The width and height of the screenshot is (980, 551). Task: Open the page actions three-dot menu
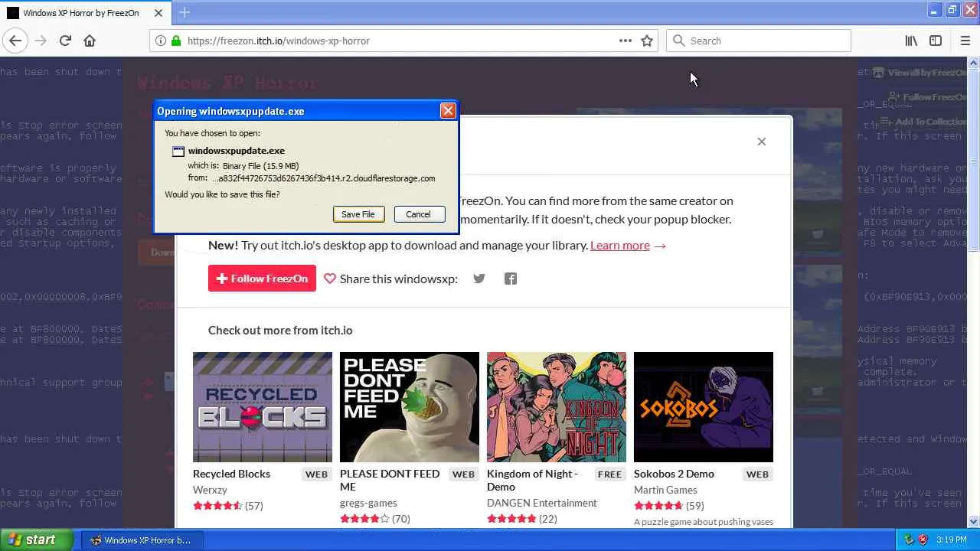click(626, 41)
